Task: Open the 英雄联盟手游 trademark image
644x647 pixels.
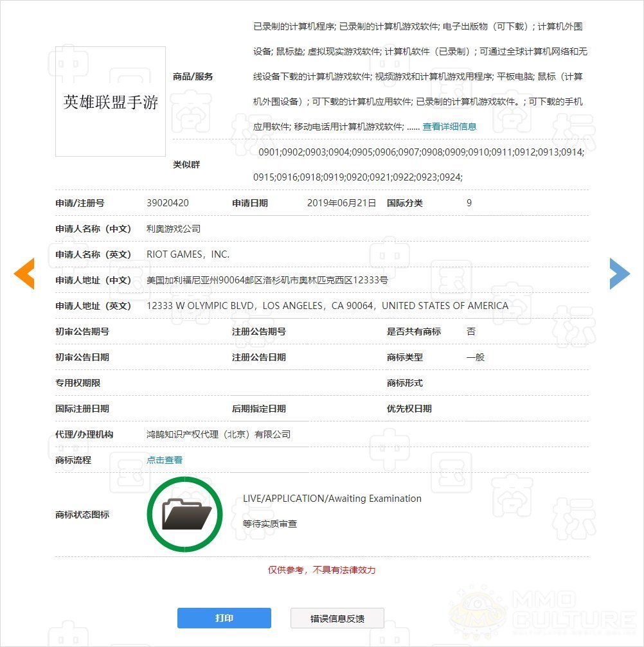Action: click(111, 102)
